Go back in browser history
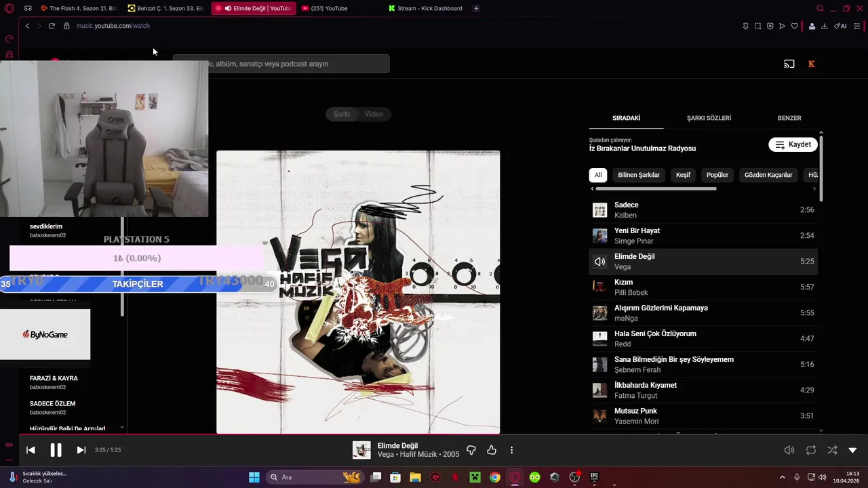Viewport: 868px width, 488px height. pos(27,26)
